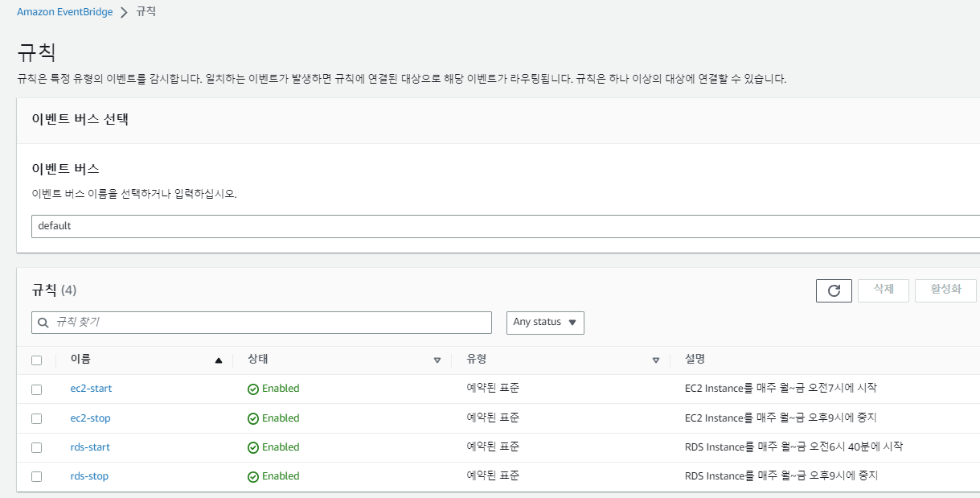This screenshot has height=498, width=980.
Task: Click the 활성화 button
Action: pos(945,290)
